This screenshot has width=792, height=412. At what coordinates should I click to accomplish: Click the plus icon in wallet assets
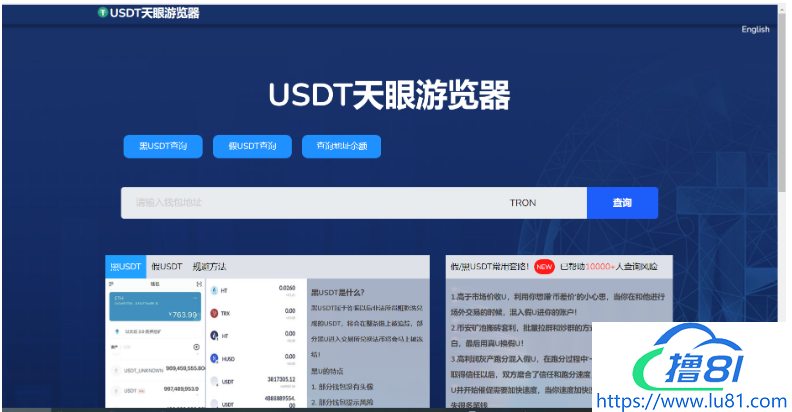(x=196, y=347)
